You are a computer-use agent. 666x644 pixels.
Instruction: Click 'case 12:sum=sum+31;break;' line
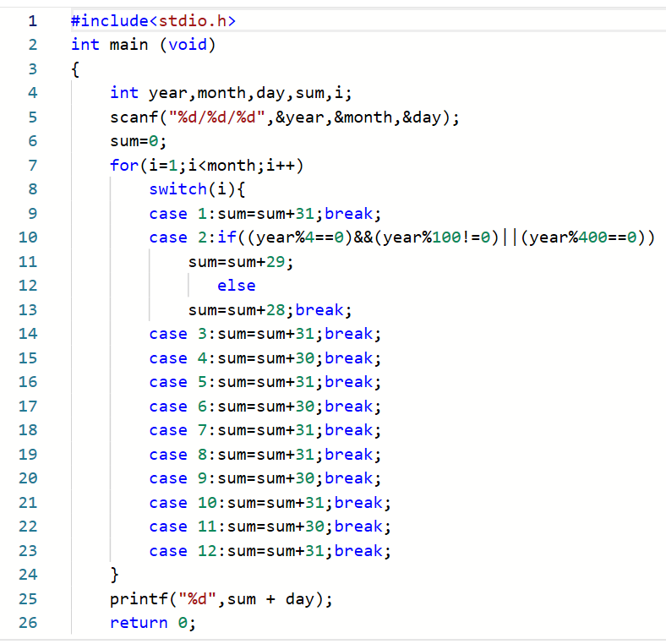[270, 551]
